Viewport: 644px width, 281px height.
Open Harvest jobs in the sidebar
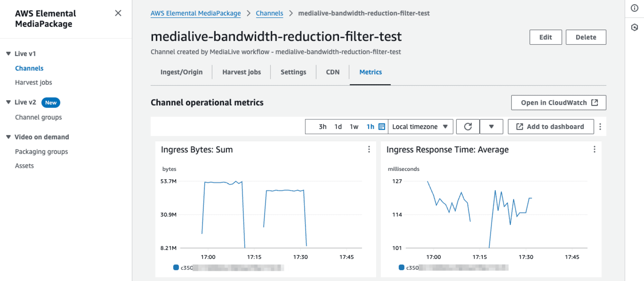[x=33, y=82]
